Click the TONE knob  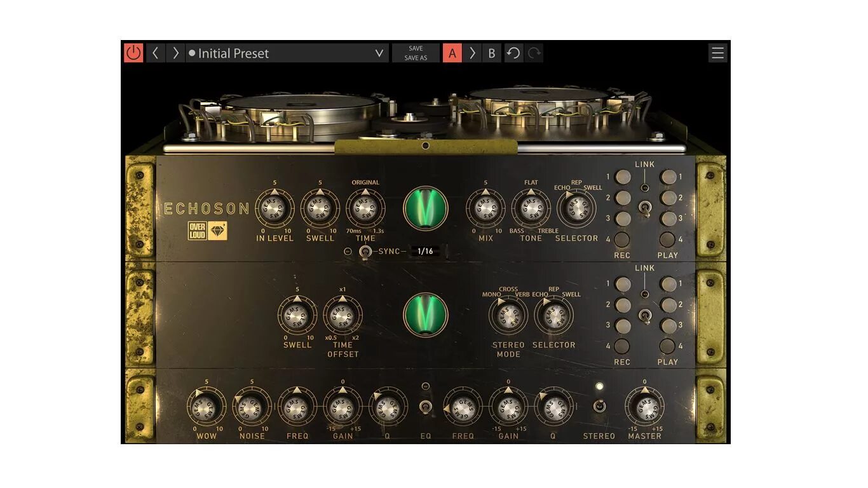(x=531, y=208)
